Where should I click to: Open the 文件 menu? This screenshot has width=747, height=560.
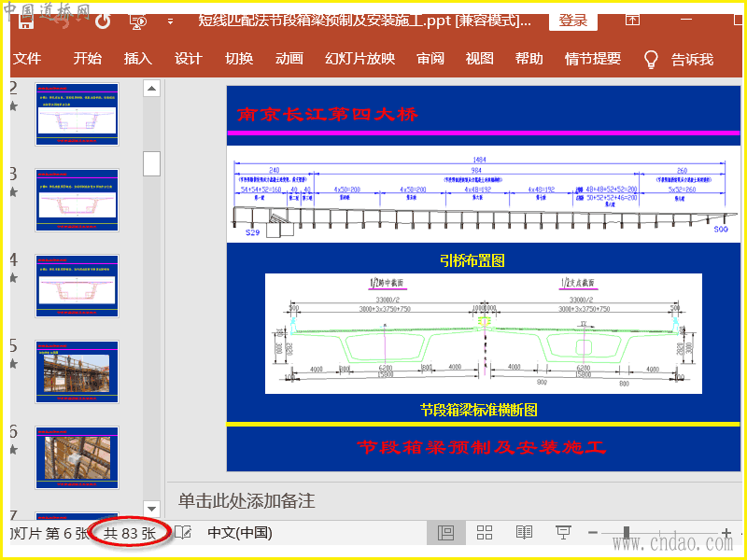27,58
